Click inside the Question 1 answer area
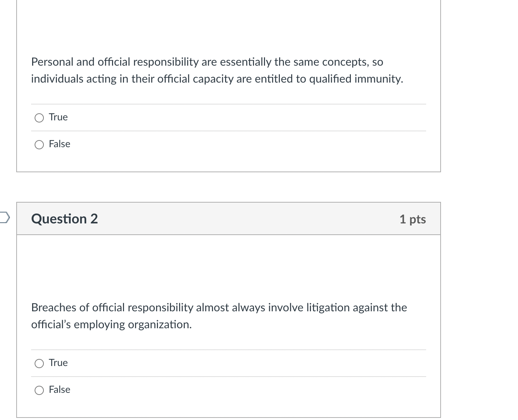This screenshot has height=420, width=518. pos(229,131)
